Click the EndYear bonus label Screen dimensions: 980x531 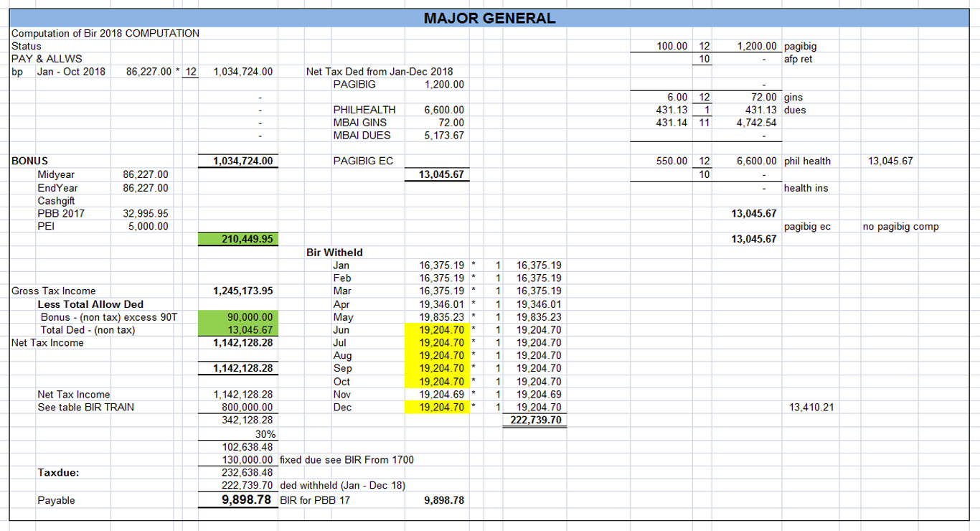pos(57,188)
